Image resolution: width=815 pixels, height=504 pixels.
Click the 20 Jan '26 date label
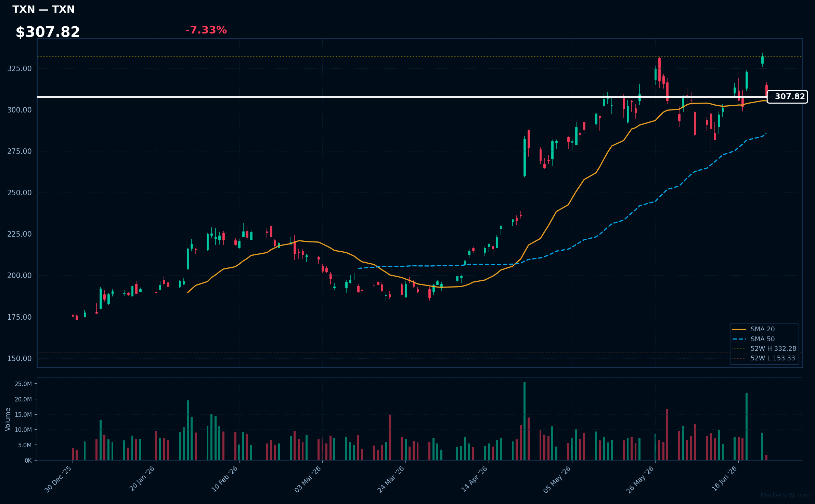[x=142, y=479]
